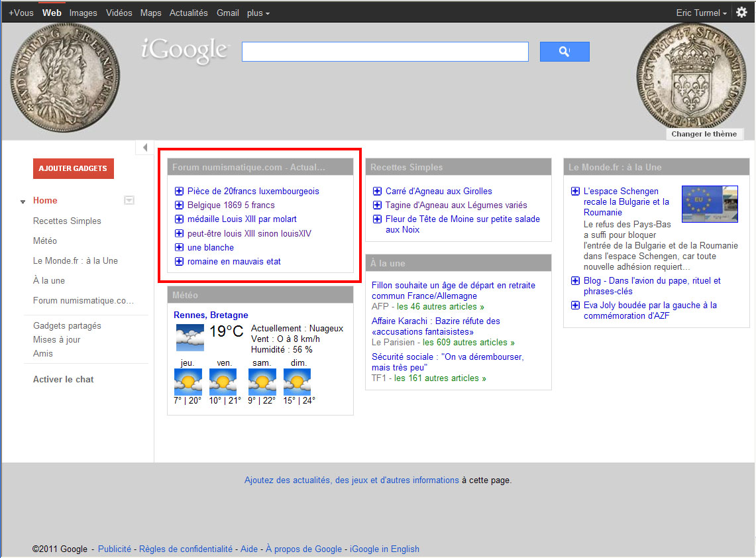This screenshot has height=558, width=756.
Task: Expand plus icon for romaine en mauvais etat
Action: (x=179, y=261)
